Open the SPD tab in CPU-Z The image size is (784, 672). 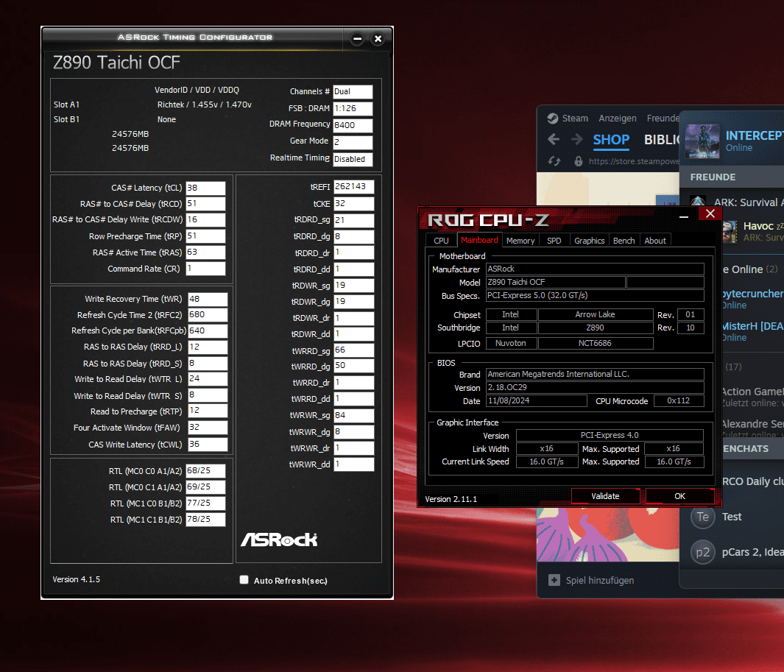coord(554,241)
